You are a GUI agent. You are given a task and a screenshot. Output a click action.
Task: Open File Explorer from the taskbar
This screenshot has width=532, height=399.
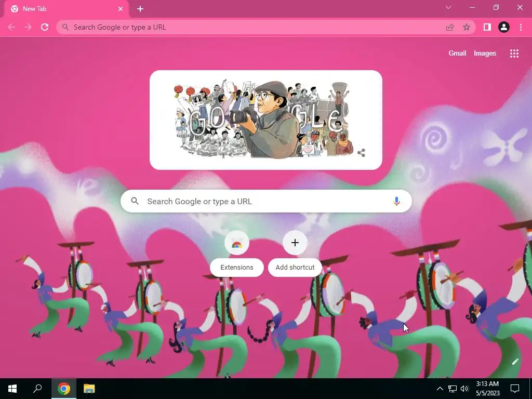coord(89,389)
